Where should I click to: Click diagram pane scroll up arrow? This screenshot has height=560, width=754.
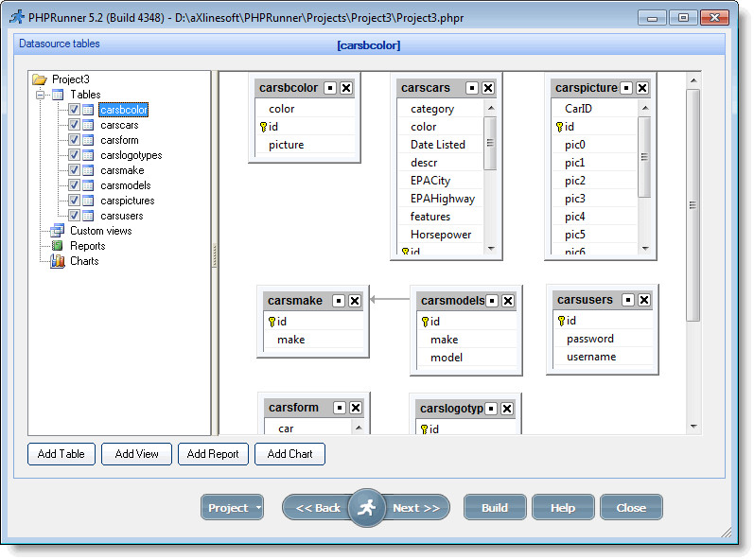tap(693, 80)
